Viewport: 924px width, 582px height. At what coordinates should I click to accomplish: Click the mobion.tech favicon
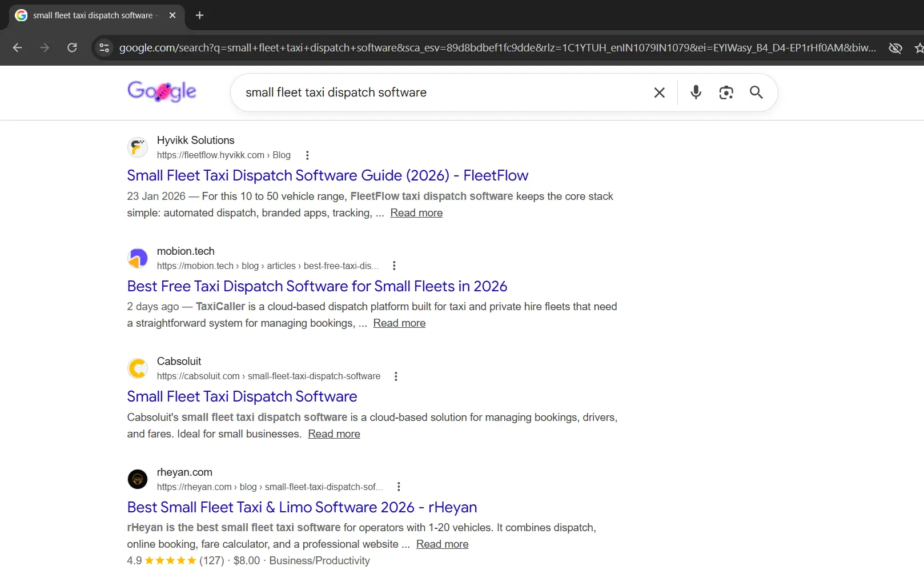(x=138, y=258)
